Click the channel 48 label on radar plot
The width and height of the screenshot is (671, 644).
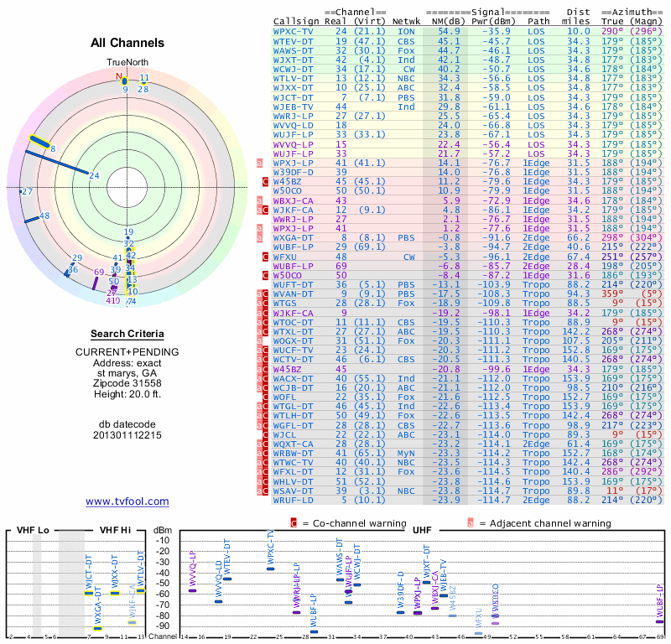pos(44,216)
